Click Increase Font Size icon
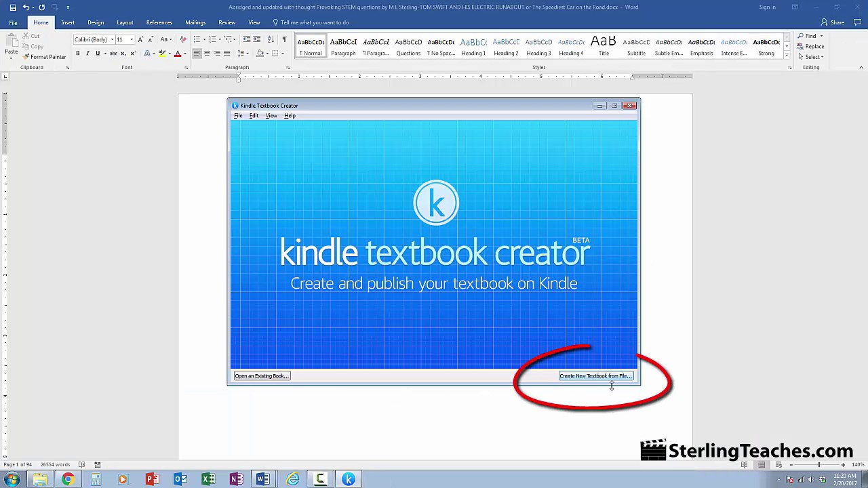 [140, 39]
